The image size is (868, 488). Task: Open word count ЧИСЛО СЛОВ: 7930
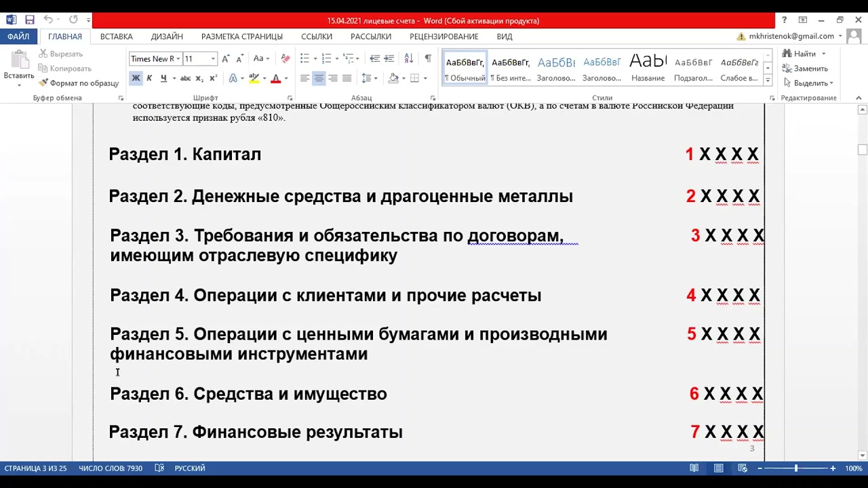[x=111, y=468]
